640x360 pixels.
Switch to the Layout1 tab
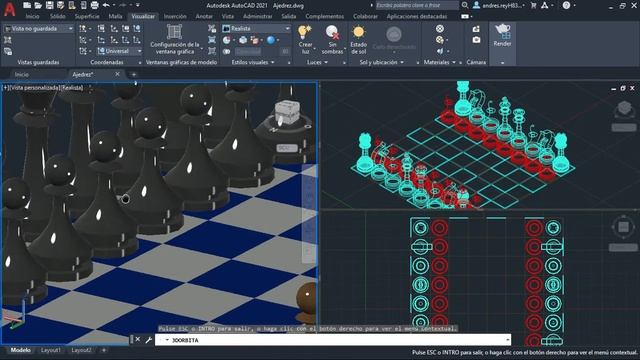click(x=51, y=350)
